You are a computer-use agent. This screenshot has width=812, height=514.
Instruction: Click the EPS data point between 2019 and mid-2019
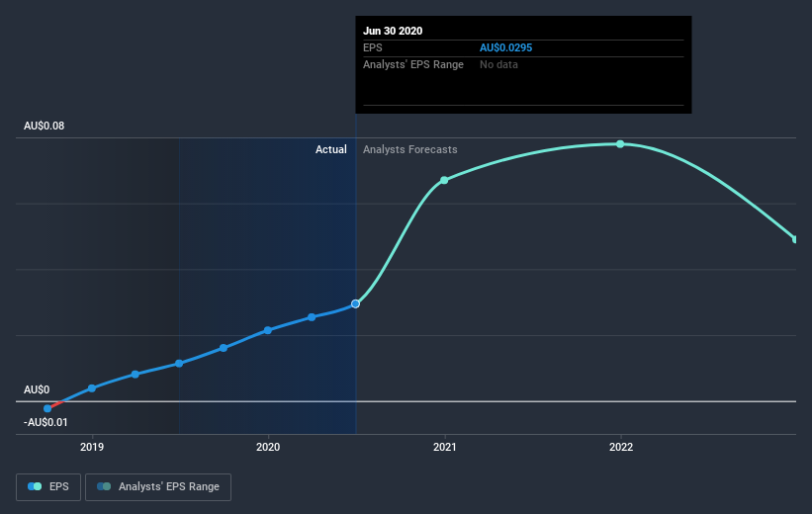(x=135, y=375)
